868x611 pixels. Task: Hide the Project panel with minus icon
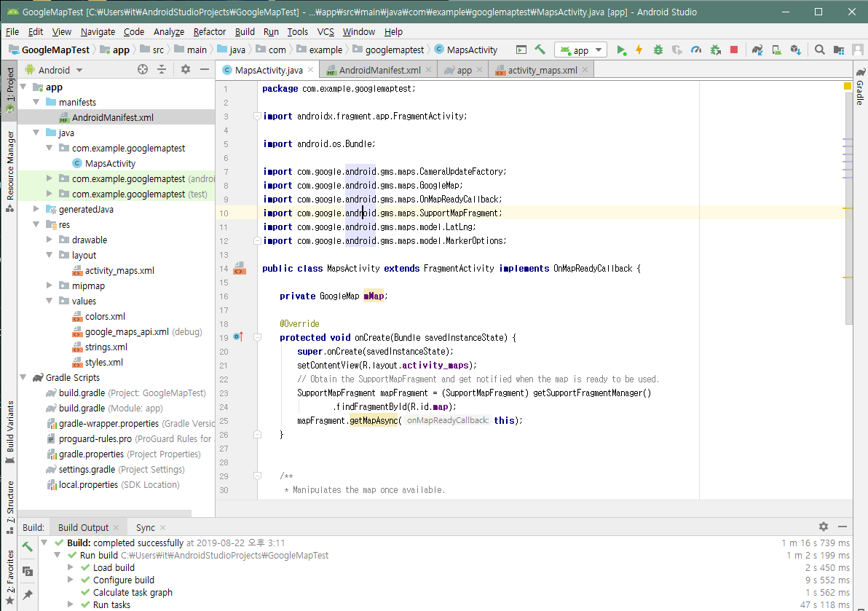click(x=205, y=69)
